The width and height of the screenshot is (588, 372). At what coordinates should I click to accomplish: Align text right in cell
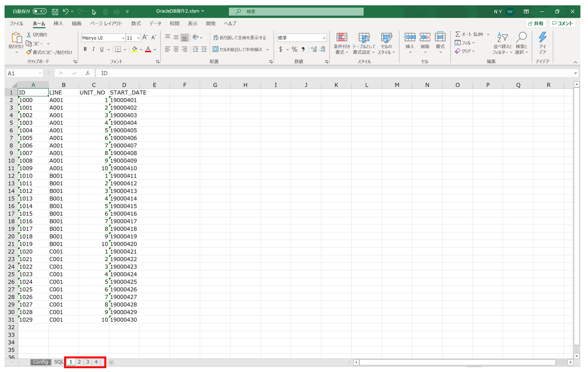[184, 49]
